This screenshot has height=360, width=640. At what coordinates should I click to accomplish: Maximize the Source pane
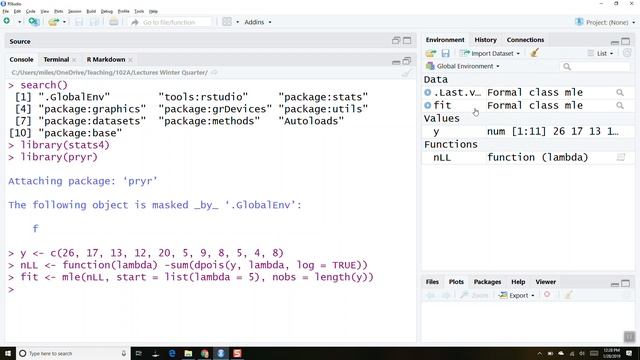(407, 40)
